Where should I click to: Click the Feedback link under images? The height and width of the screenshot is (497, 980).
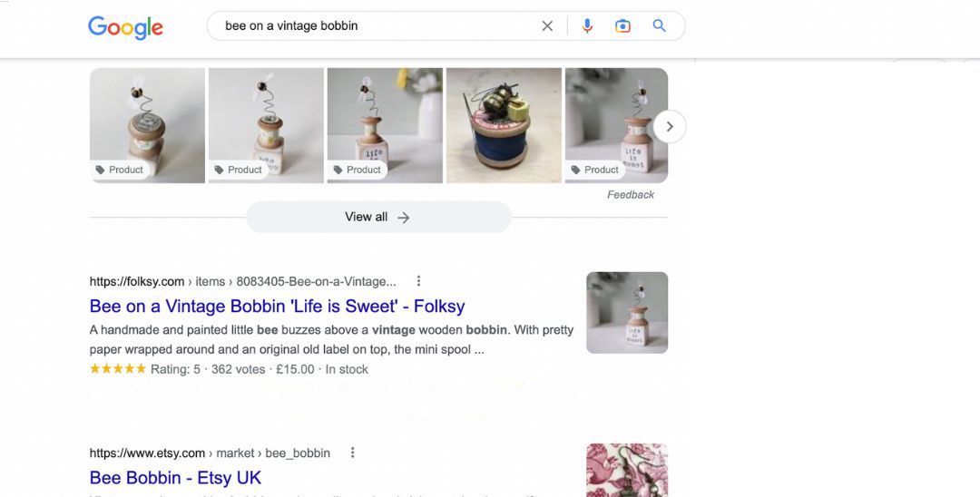coord(631,195)
